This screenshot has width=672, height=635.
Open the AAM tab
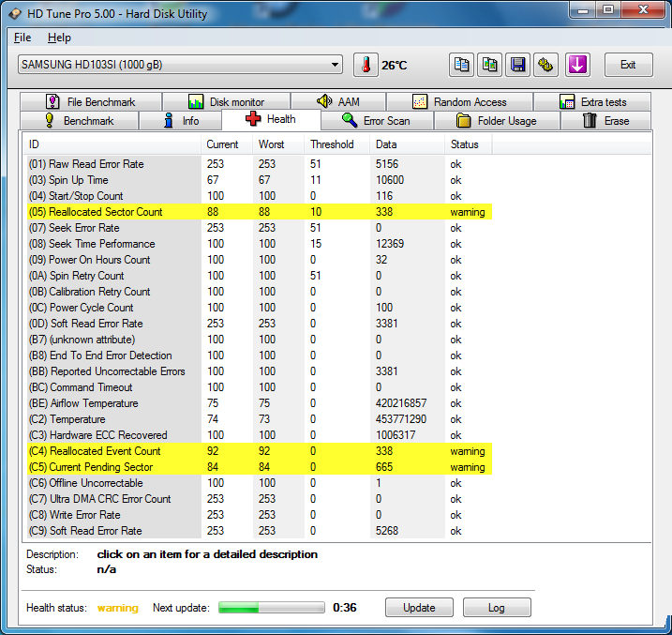point(338,102)
